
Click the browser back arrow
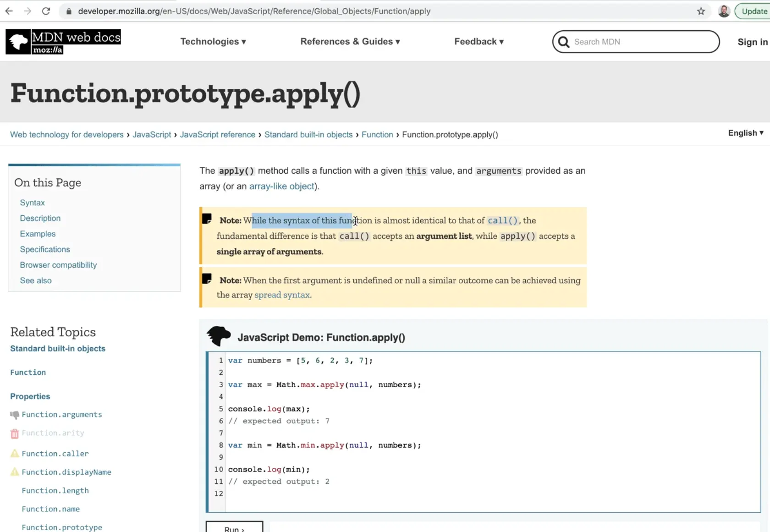tap(9, 11)
